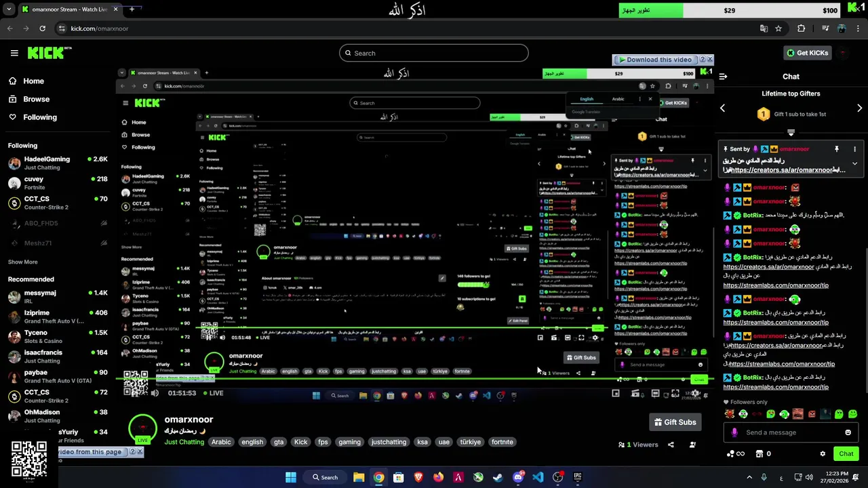868x488 pixels.
Task: Click the Gift Subs button
Action: (x=675, y=422)
